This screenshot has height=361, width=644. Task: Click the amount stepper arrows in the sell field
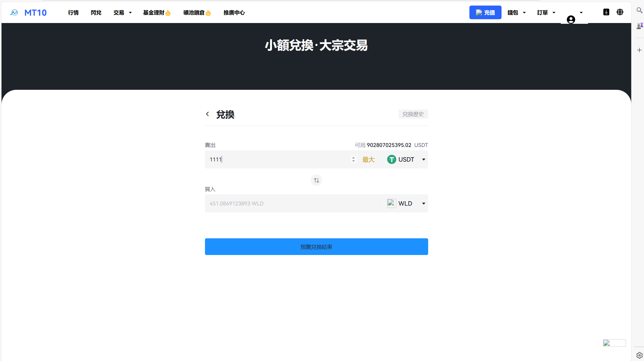(x=353, y=159)
